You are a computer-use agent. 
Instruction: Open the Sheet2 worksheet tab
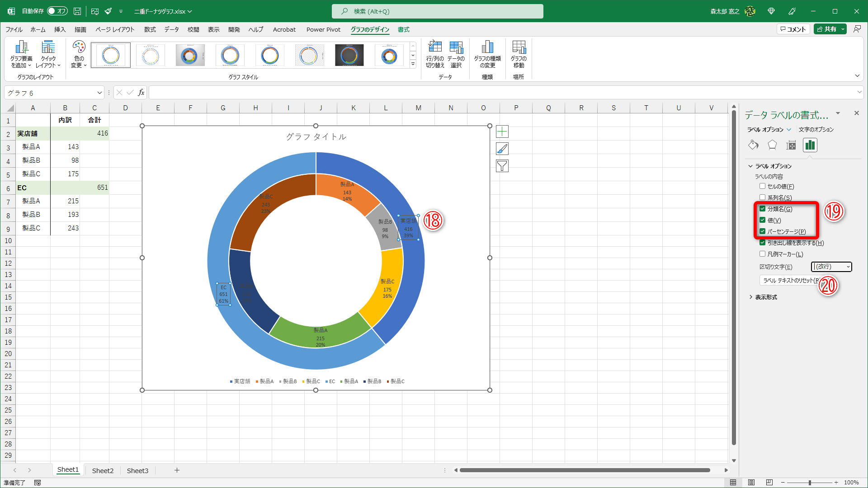point(103,470)
